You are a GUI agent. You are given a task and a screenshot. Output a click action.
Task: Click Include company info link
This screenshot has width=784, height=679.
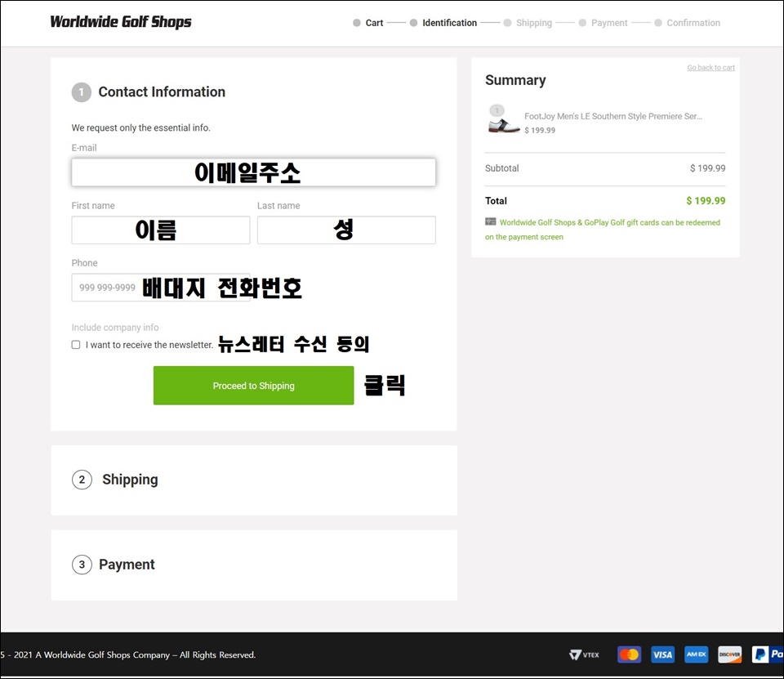tap(115, 327)
